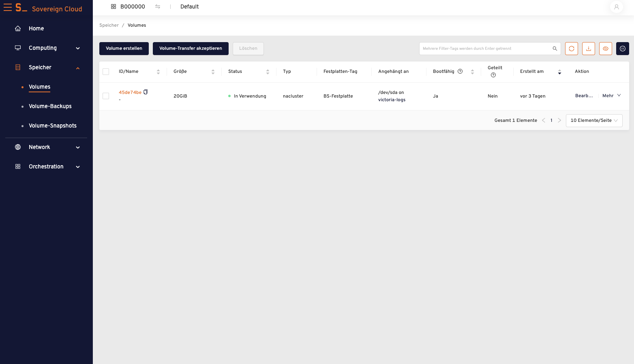
Task: Focus the filter tags search field
Action: point(486,49)
